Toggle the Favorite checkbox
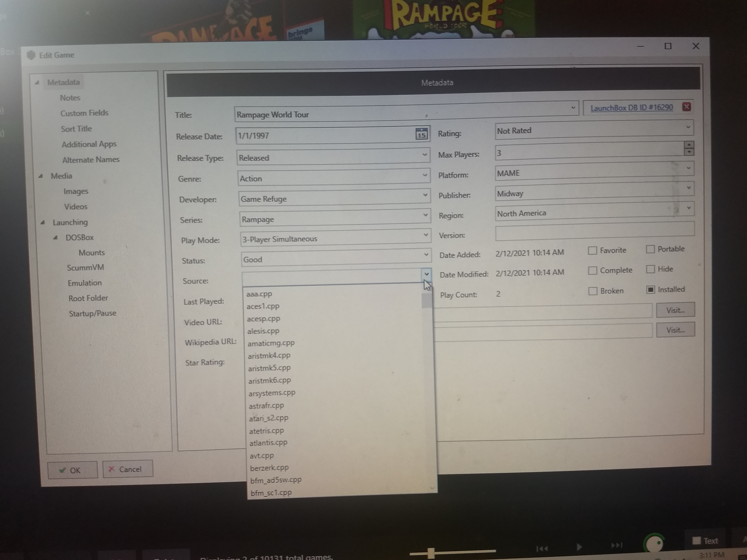Viewport: 747px width, 560px height. [x=592, y=251]
